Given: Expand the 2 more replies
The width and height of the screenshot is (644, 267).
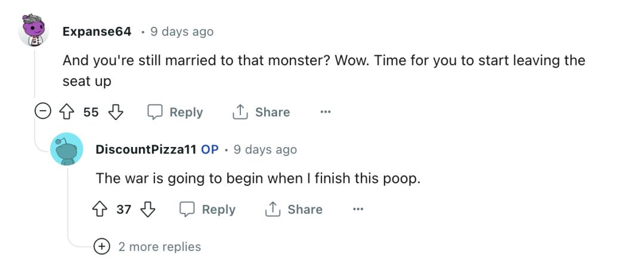Looking at the screenshot, I should click(102, 246).
